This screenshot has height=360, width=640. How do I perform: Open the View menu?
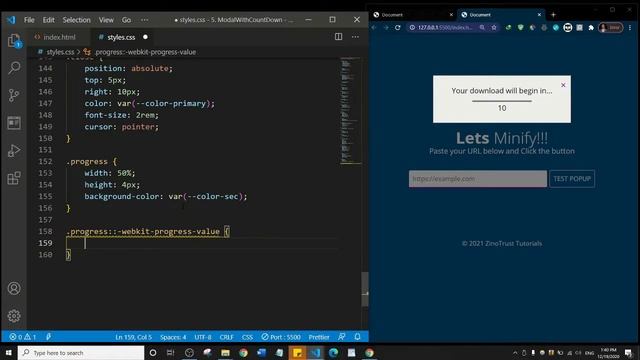(x=106, y=20)
